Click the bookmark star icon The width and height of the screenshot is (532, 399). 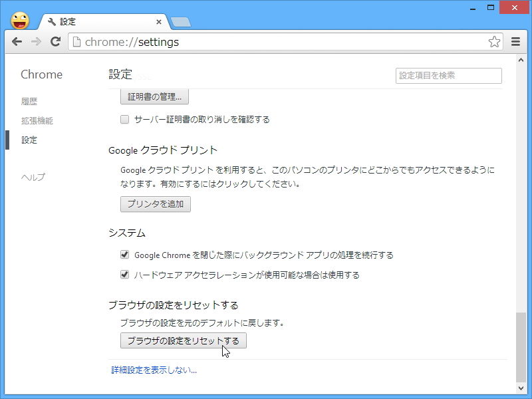tap(494, 41)
